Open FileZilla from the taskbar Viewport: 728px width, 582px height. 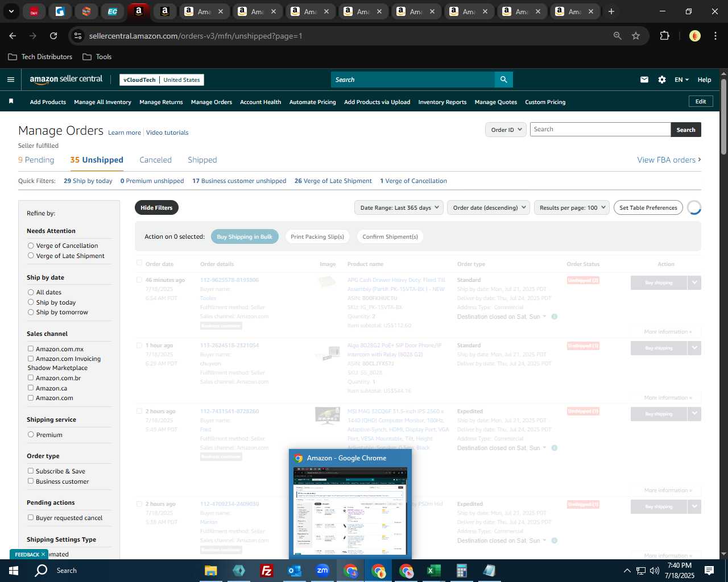tap(266, 570)
